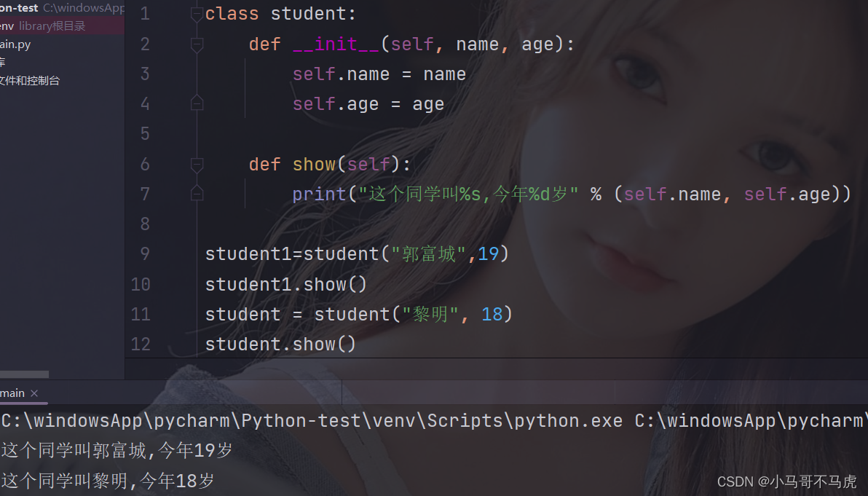Click the string "黎明" on line 11
This screenshot has width=868, height=496.
pyautogui.click(x=430, y=315)
